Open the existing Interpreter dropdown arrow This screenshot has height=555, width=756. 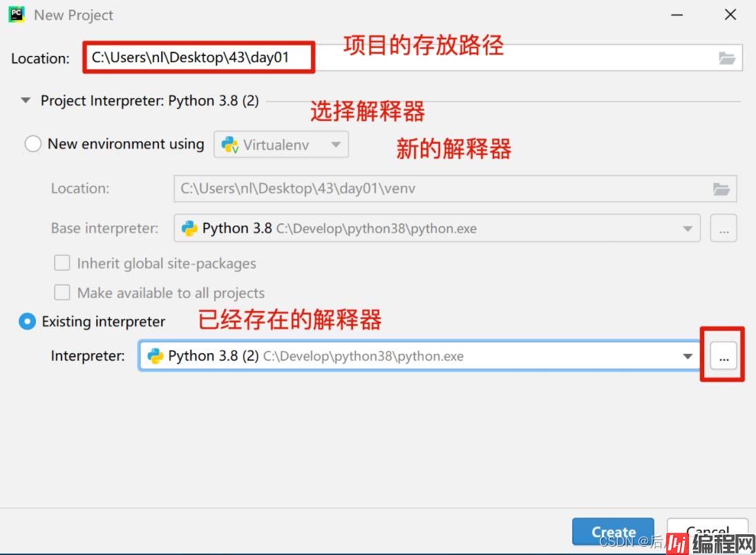pos(688,357)
